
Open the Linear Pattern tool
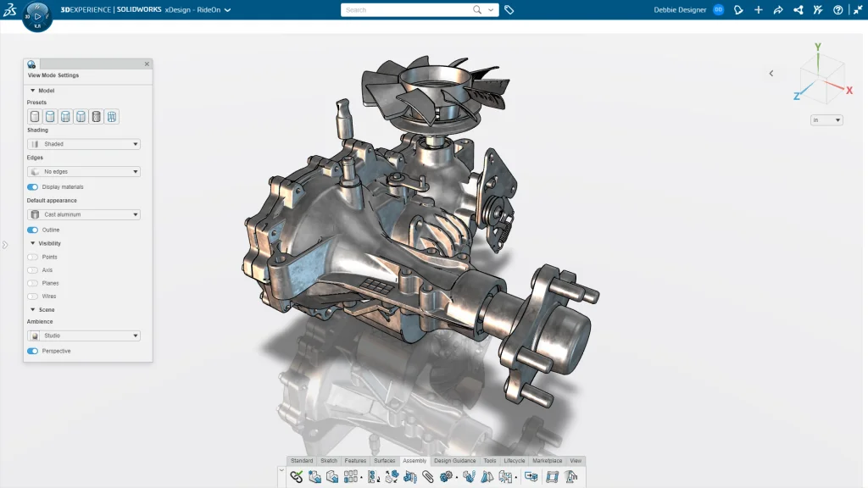(x=350, y=476)
